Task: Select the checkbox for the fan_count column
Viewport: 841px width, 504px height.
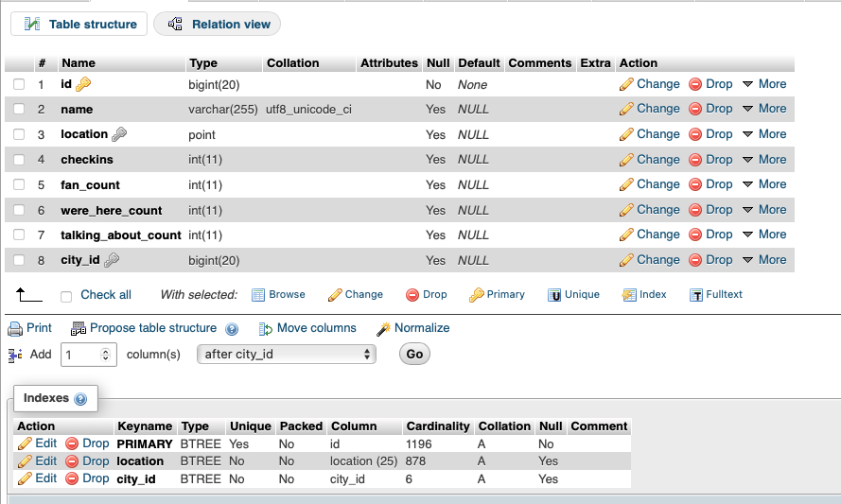Action: pos(19,184)
